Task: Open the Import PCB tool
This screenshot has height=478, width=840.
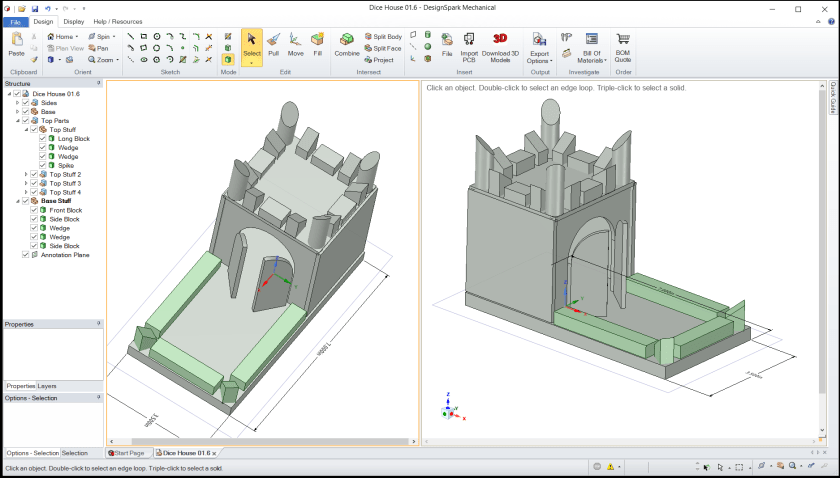Action: (x=469, y=45)
